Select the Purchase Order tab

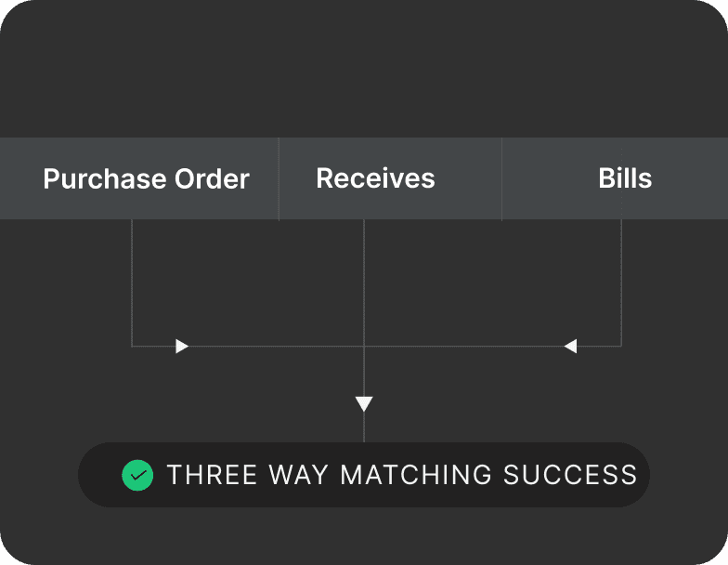coord(146,178)
